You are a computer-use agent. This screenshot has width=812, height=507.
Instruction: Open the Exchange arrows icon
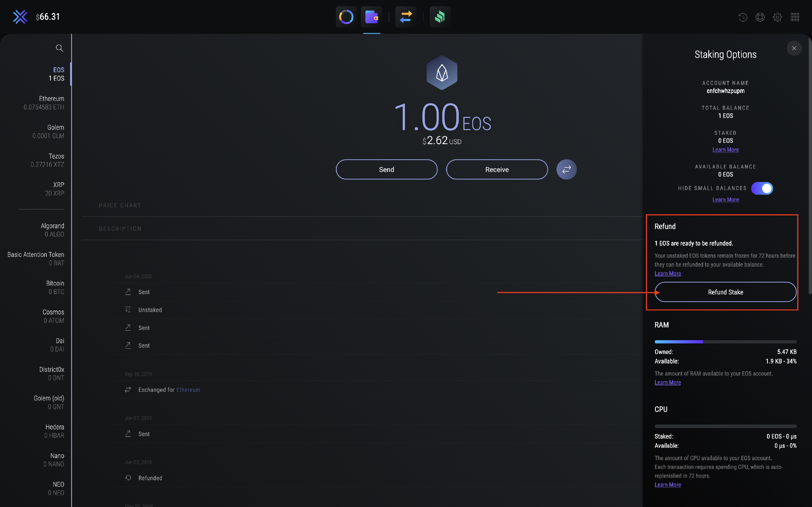point(406,17)
